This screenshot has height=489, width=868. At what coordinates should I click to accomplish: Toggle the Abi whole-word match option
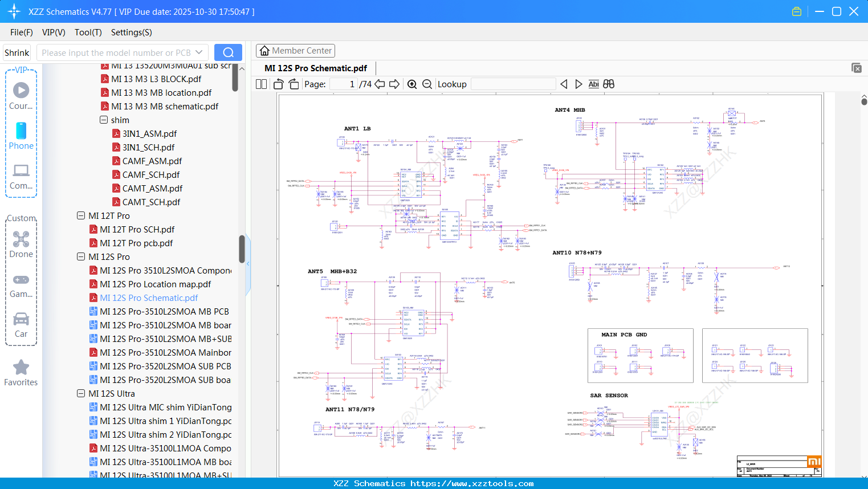coord(593,84)
